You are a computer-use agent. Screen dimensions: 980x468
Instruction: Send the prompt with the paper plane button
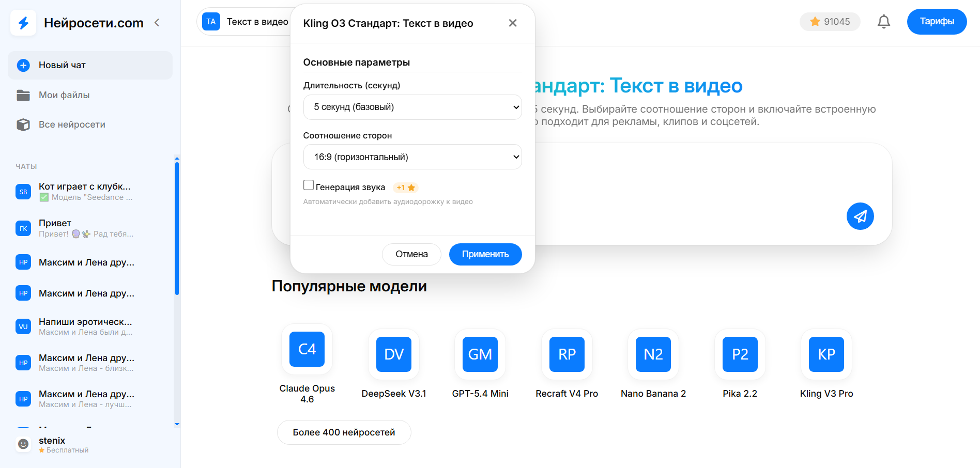pyautogui.click(x=860, y=216)
